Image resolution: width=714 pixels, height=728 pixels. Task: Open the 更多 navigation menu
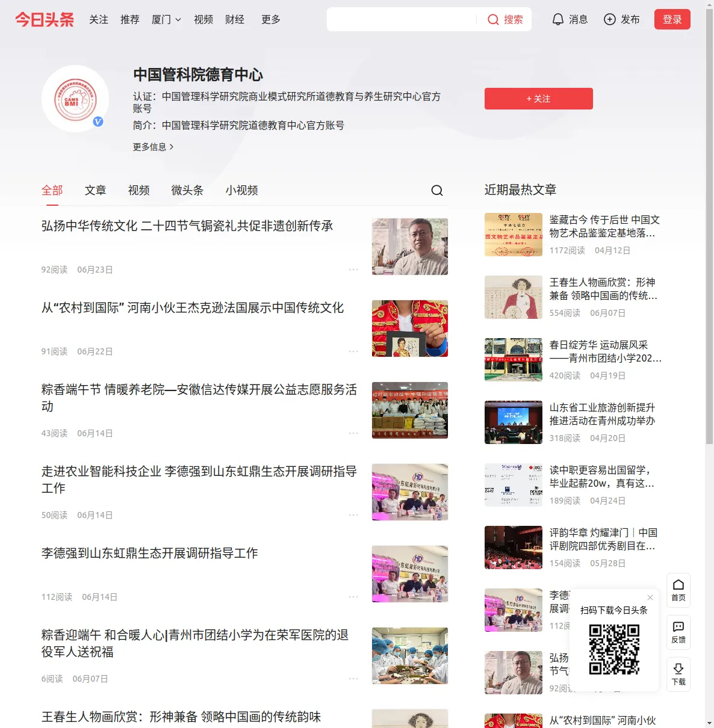pos(271,19)
